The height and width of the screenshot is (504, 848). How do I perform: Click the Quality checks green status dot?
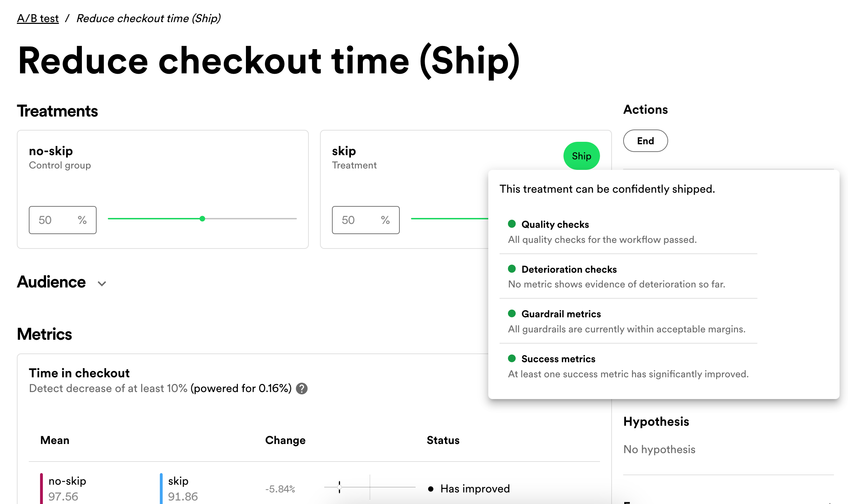[x=512, y=224]
